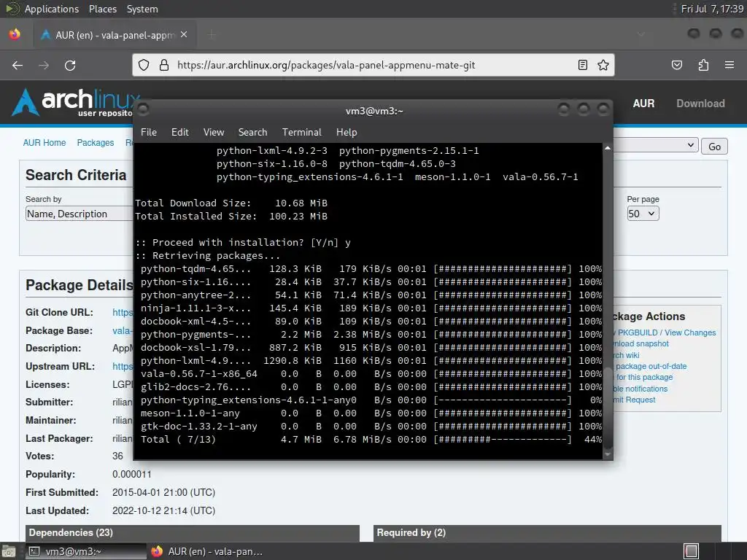747x560 pixels.
Task: Click the Popularity value 0.000011
Action: [x=132, y=474]
